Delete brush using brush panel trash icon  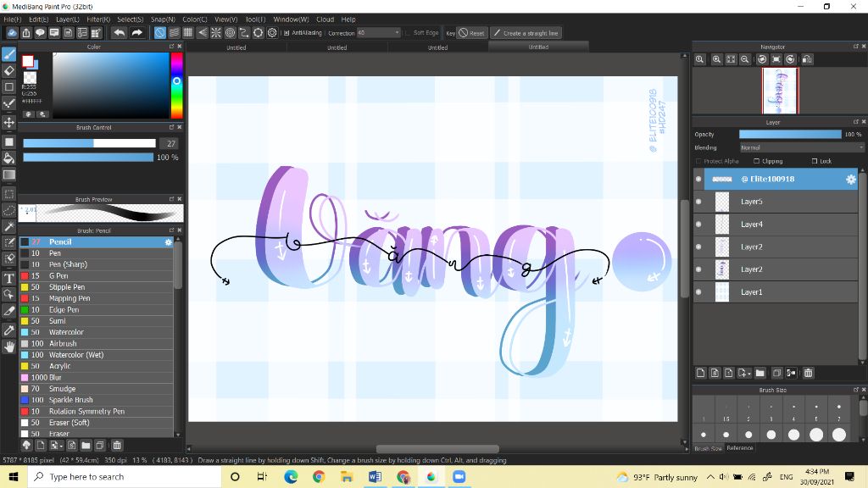click(x=117, y=445)
